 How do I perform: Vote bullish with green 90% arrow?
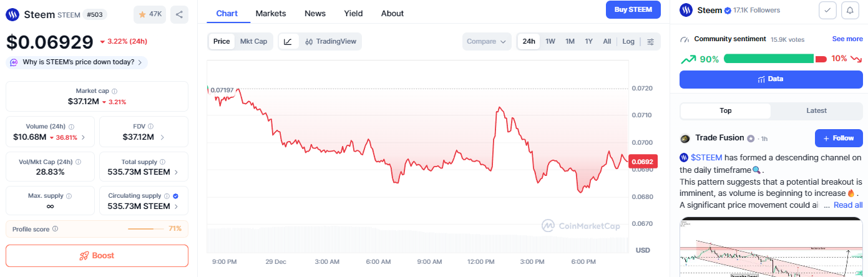688,59
